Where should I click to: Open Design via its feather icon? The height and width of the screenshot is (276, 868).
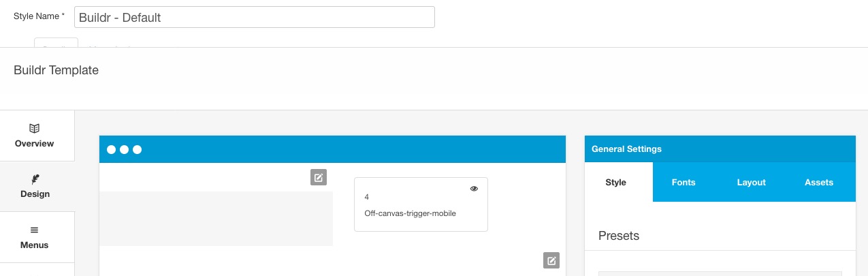[35, 179]
